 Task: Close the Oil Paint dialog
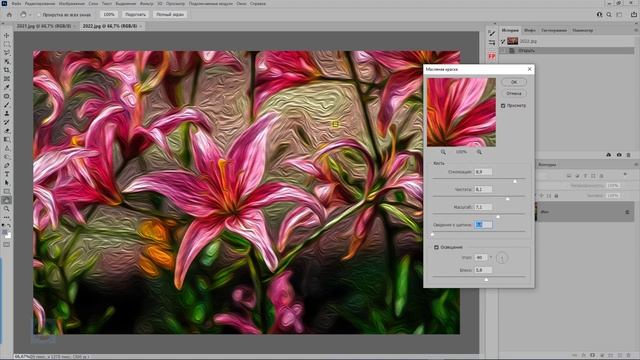pyautogui.click(x=529, y=69)
